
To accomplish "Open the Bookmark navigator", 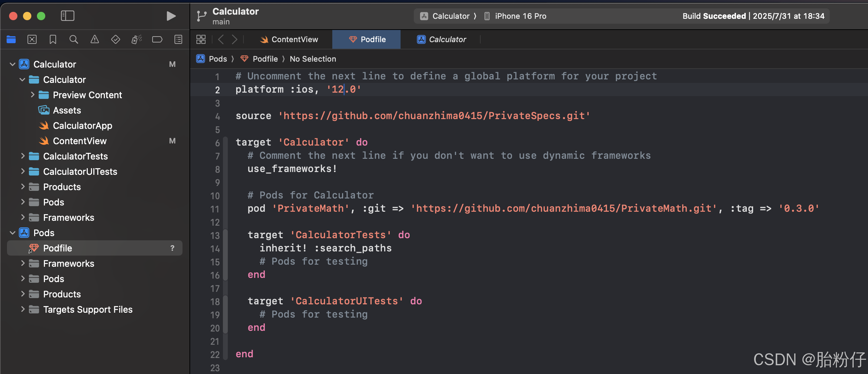I will point(53,39).
